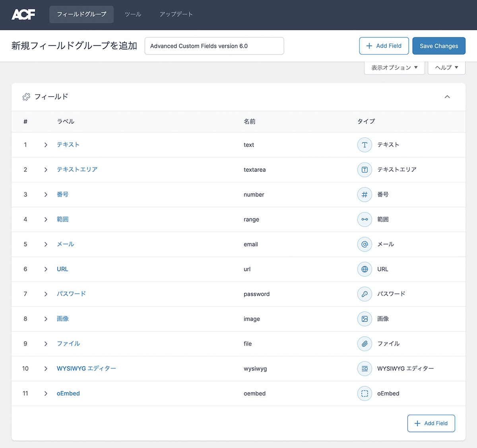
Task: Expand the 画像 field row chevron
Action: point(46,319)
